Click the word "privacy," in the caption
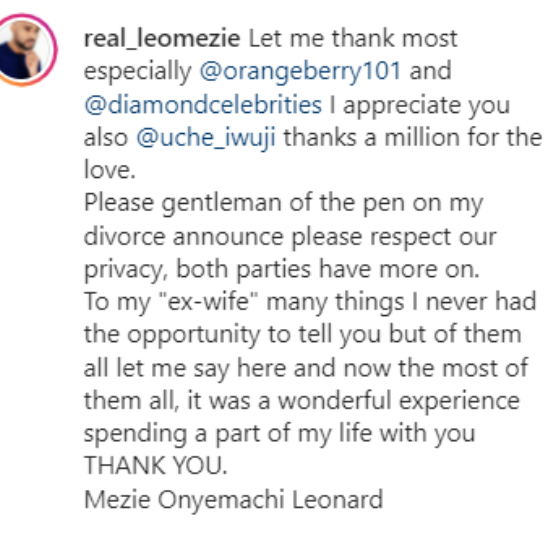This screenshot has width=552, height=539. click(x=126, y=270)
